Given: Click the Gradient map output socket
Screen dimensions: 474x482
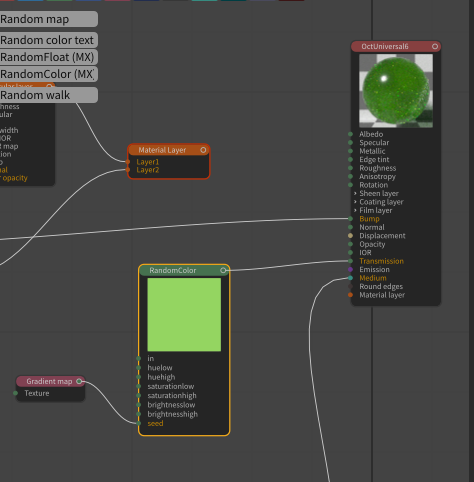Looking at the screenshot, I should click(79, 381).
